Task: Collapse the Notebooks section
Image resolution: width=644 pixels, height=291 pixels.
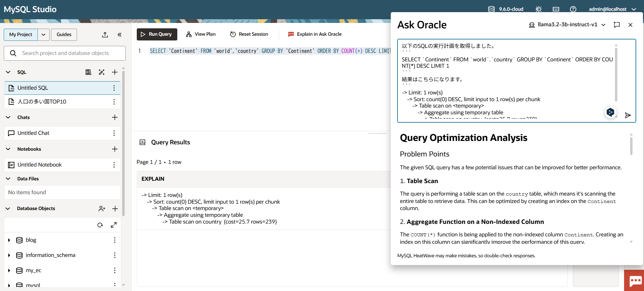Action: pos(8,149)
